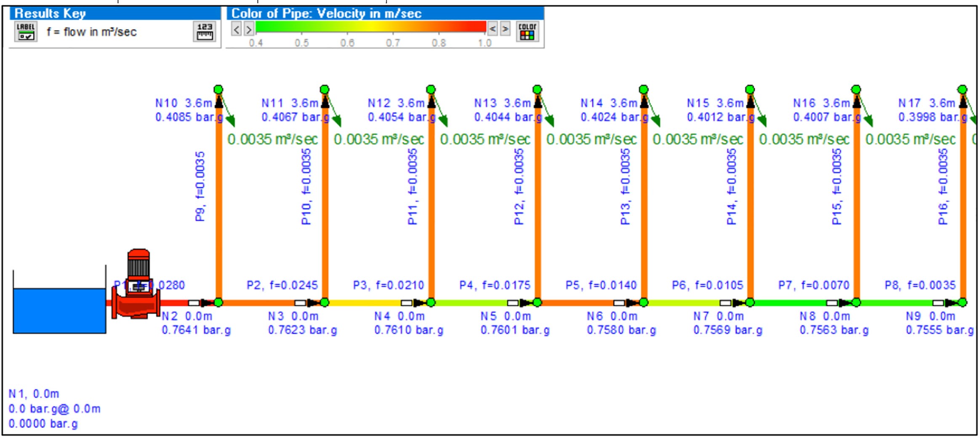Select node N10 at the top of pipe P9
Viewport: 980px width, 438px height.
click(218, 89)
